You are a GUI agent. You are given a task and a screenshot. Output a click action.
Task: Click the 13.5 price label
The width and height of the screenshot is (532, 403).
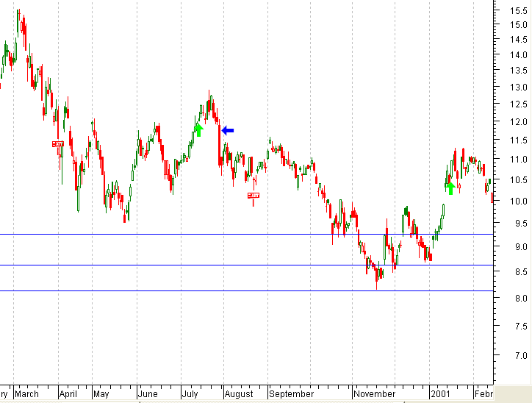(519, 71)
